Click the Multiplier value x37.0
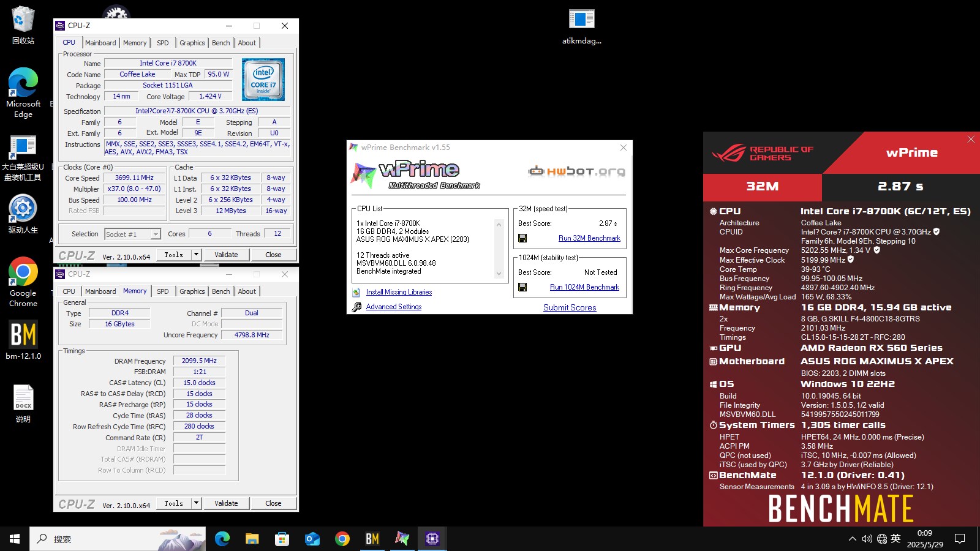Viewport: 980px width, 551px height. coord(134,189)
